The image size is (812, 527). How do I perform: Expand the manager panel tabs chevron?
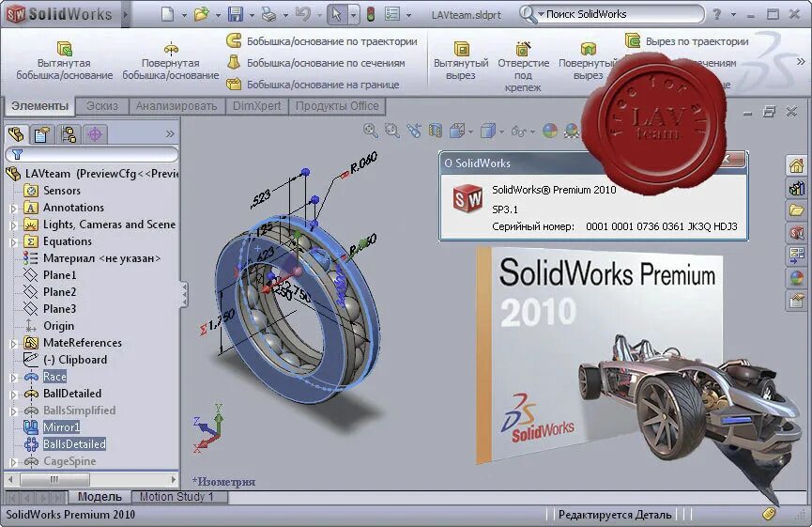170,134
